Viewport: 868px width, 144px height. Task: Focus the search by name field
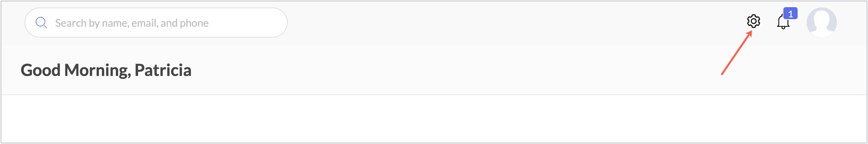point(156,23)
